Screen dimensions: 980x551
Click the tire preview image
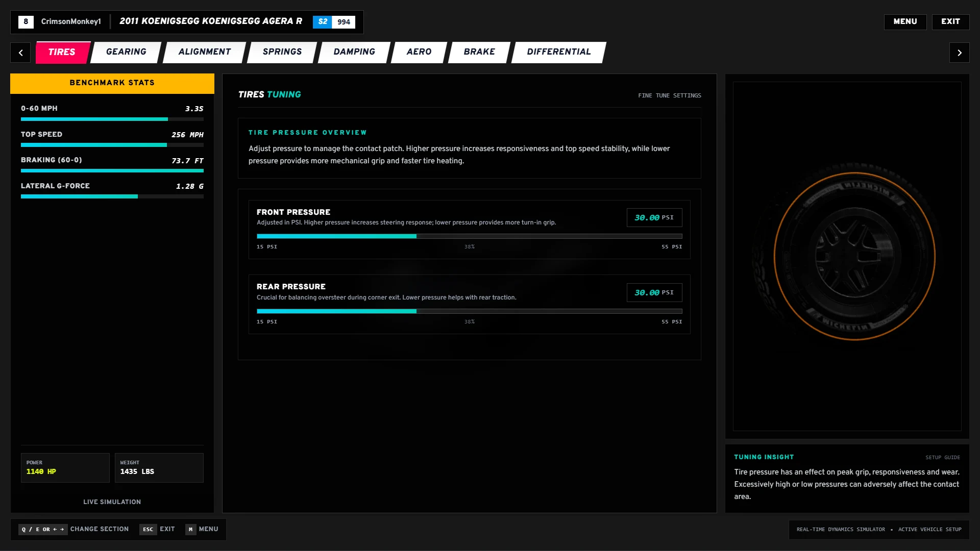tap(847, 256)
